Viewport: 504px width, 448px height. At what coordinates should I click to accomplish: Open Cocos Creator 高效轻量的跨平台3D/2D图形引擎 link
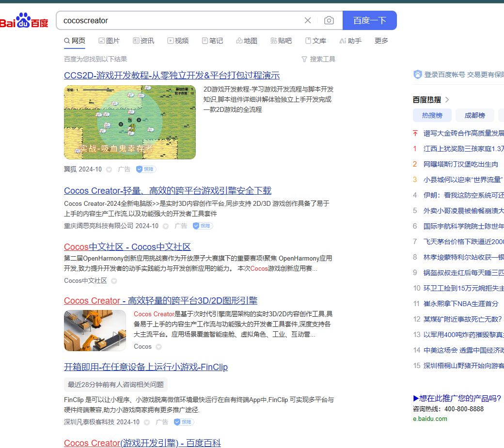point(161,301)
